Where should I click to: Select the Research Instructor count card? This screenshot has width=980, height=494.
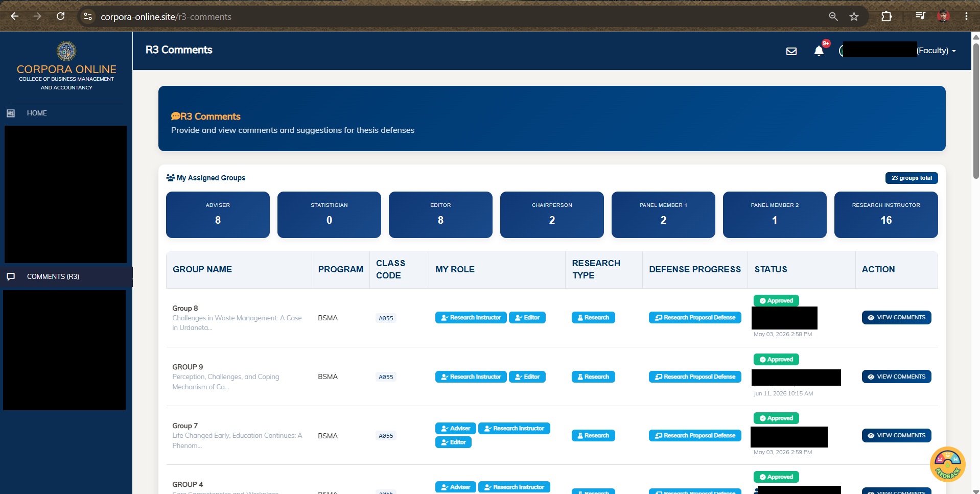[886, 215]
